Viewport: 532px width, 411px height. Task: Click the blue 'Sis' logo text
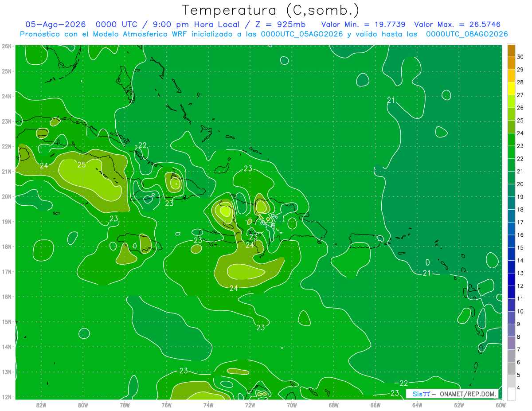click(418, 394)
